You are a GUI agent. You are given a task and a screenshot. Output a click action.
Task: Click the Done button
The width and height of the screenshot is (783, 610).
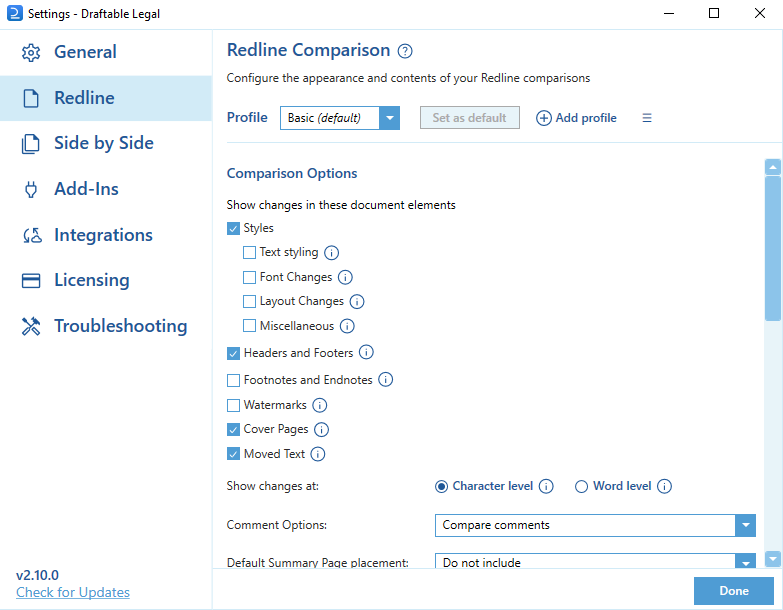pos(734,591)
